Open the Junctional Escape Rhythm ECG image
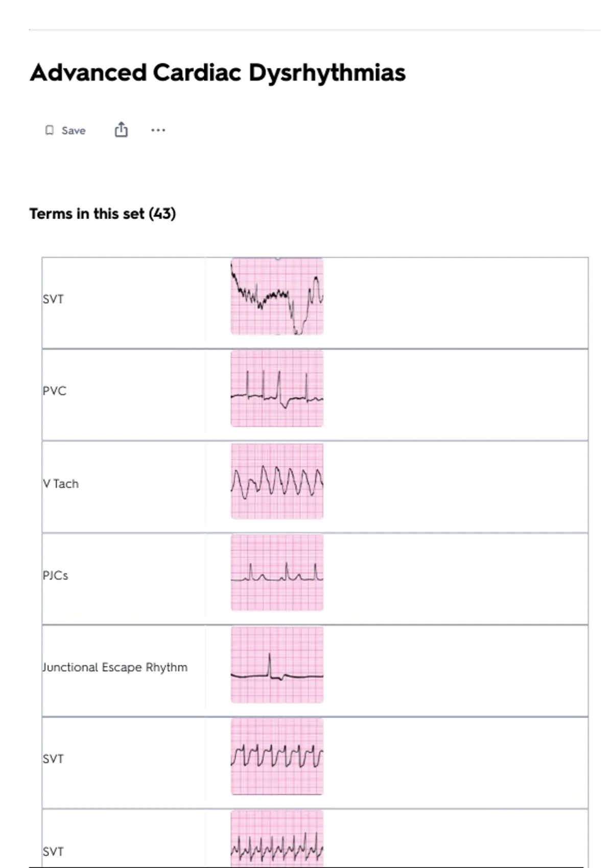 277,665
